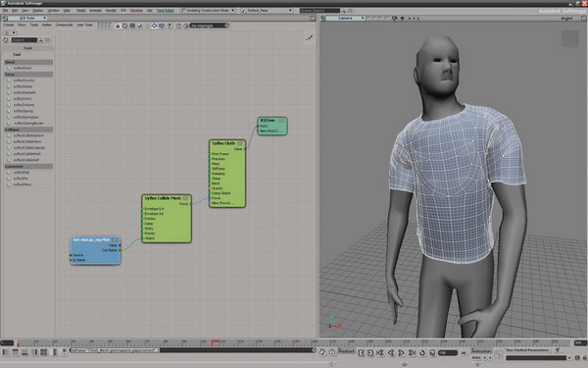This screenshot has width=588, height=368.
Task: Open the Camera view dropdown
Action: pyautogui.click(x=345, y=18)
